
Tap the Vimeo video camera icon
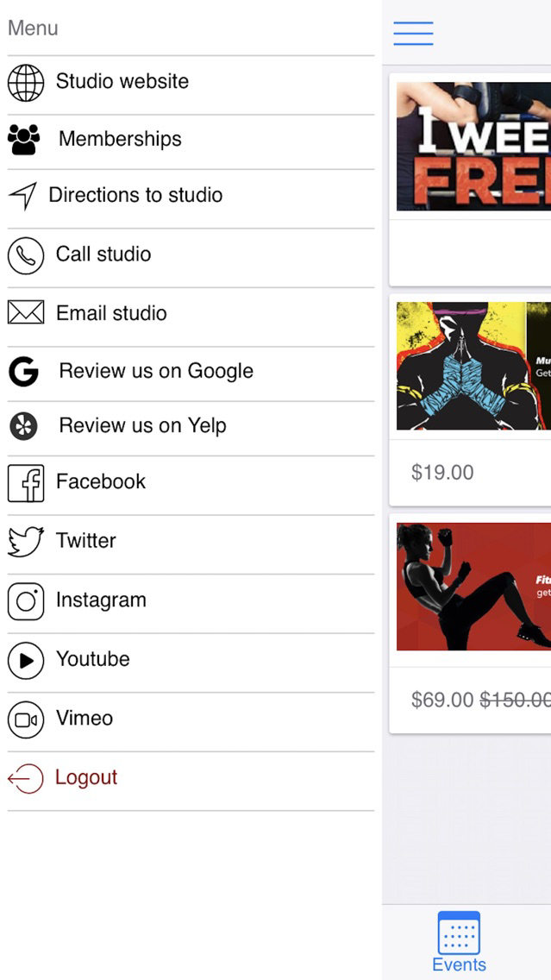click(x=26, y=719)
